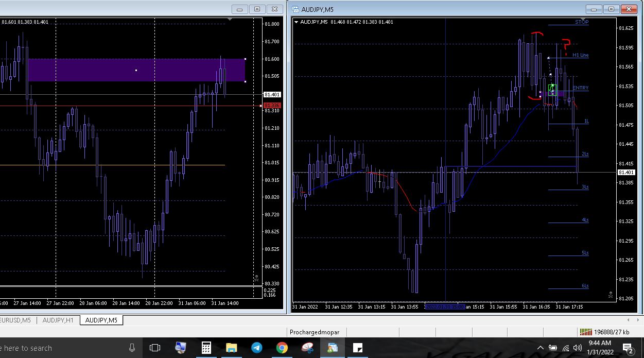Open the notification center icon
The height and width of the screenshot is (358, 644).
coord(628,348)
